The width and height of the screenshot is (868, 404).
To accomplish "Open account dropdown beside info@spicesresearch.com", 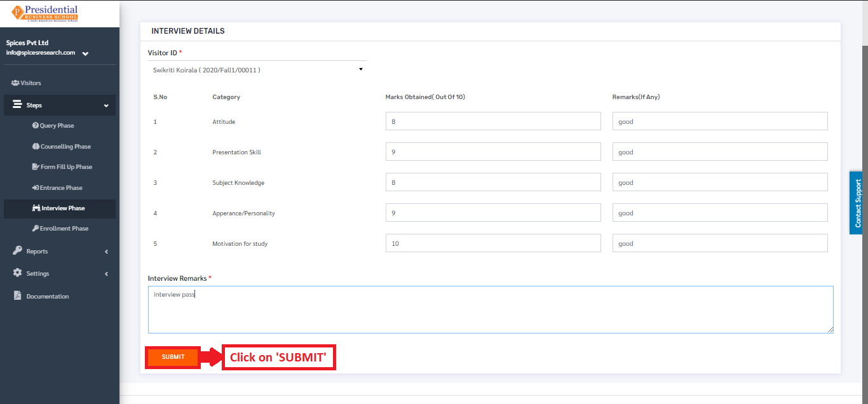I will tap(85, 53).
